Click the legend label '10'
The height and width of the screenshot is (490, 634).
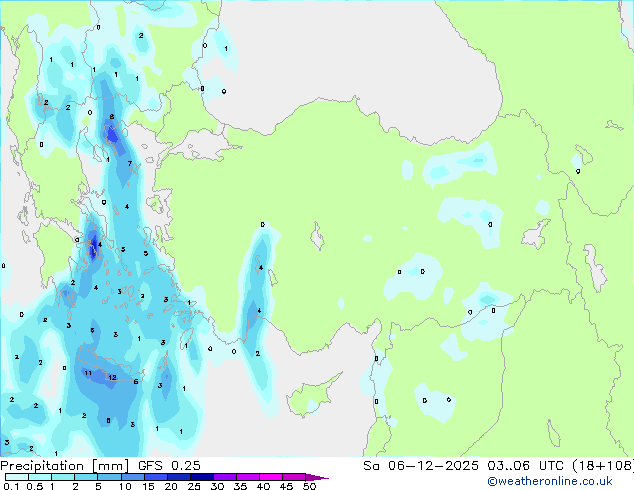(125, 486)
